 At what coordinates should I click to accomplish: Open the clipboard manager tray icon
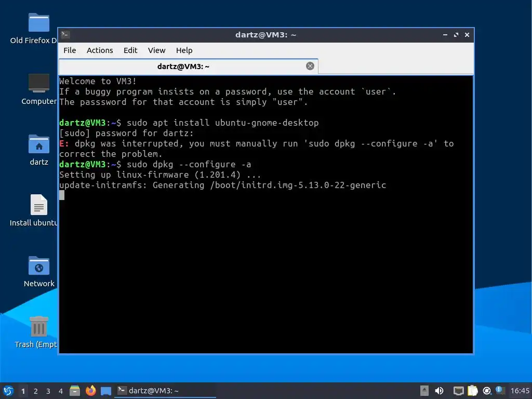pyautogui.click(x=472, y=391)
